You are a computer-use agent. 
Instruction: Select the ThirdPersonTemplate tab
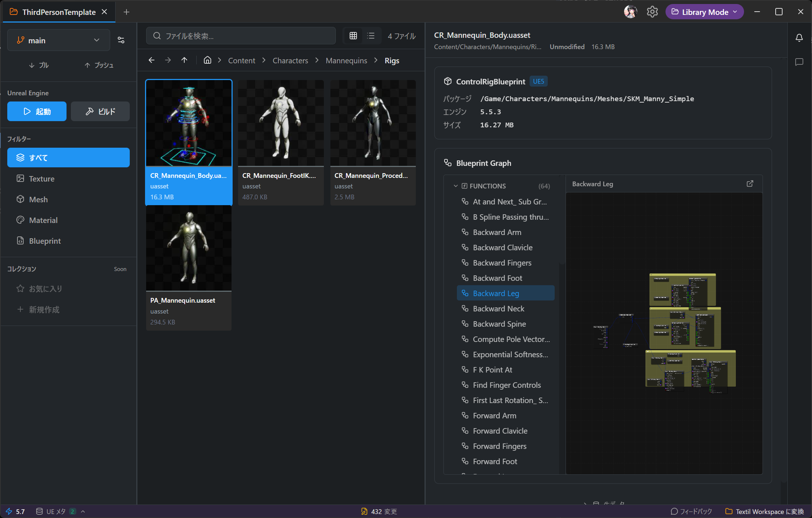tap(59, 12)
